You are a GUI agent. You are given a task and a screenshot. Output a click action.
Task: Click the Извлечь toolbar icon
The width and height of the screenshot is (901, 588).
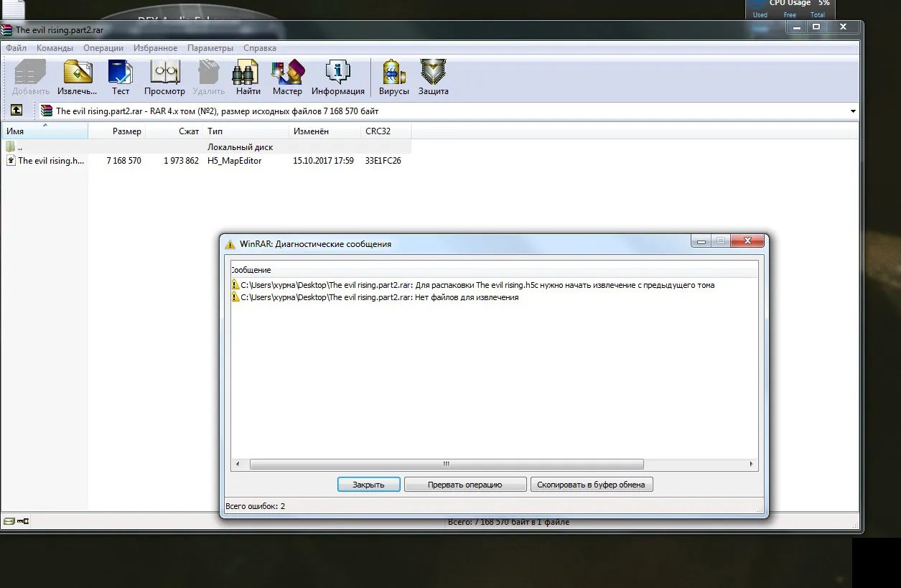pyautogui.click(x=78, y=78)
